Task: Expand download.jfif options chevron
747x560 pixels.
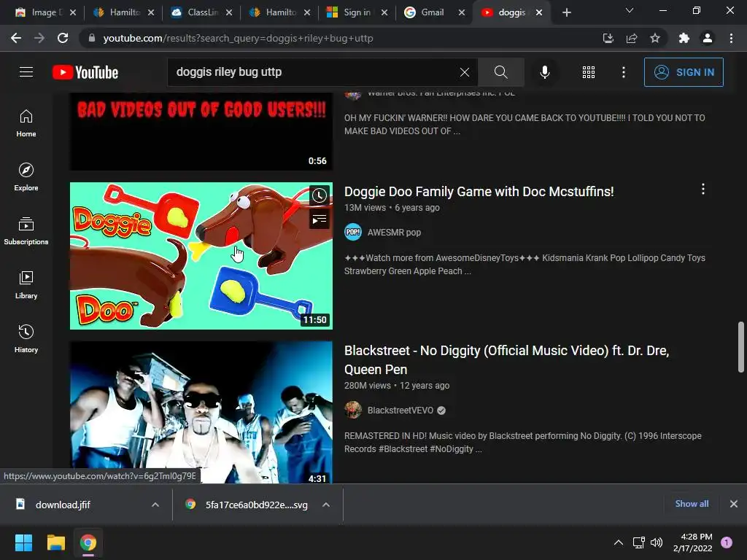Action: (x=155, y=505)
